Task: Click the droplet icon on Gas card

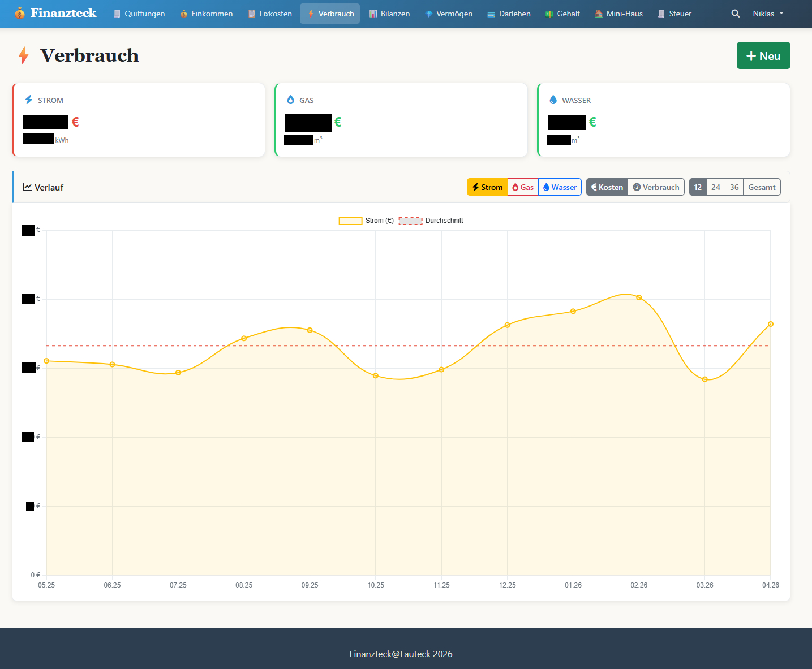Action: (291, 100)
